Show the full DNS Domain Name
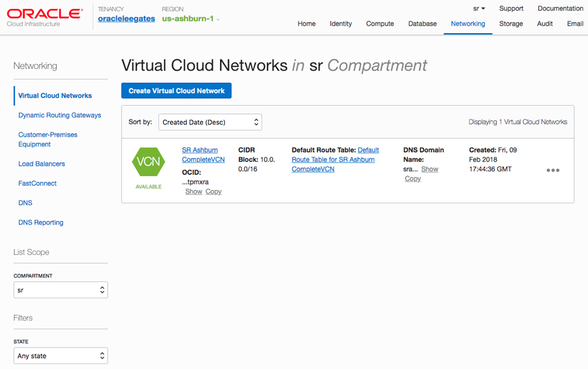The width and height of the screenshot is (588, 369). 430,169
